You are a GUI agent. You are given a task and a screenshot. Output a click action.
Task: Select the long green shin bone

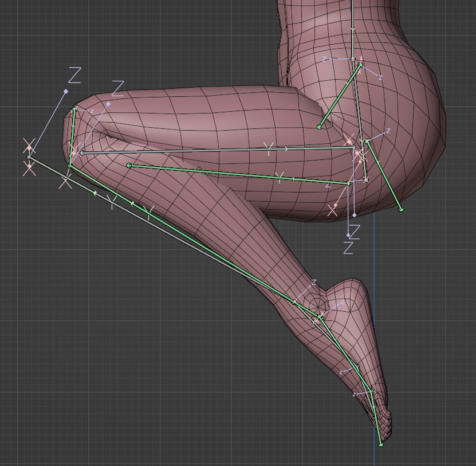point(194,241)
